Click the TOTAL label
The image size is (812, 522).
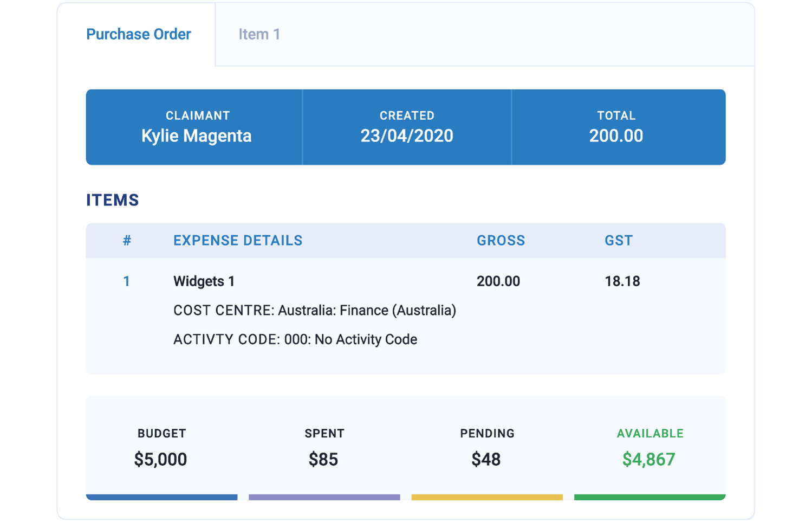coord(616,115)
